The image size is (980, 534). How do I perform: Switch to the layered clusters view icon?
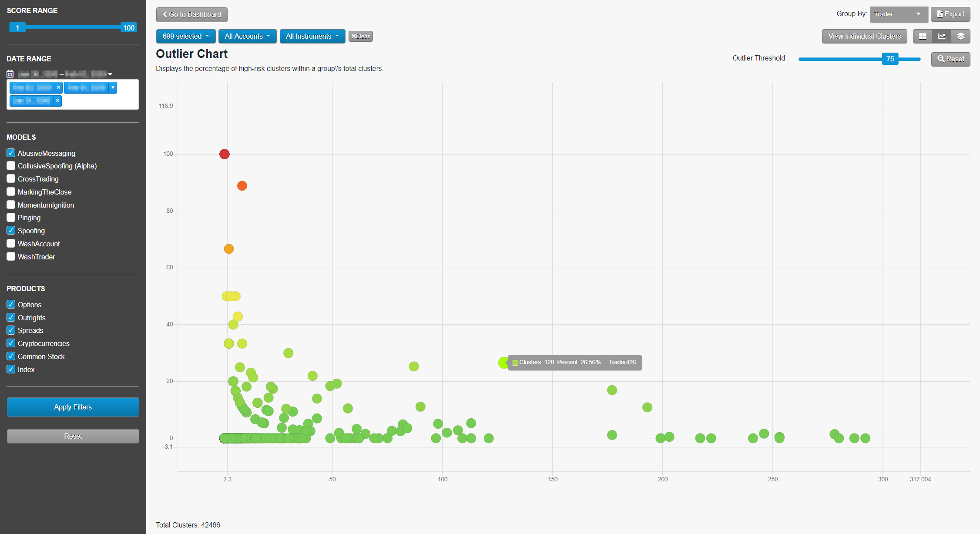point(961,36)
